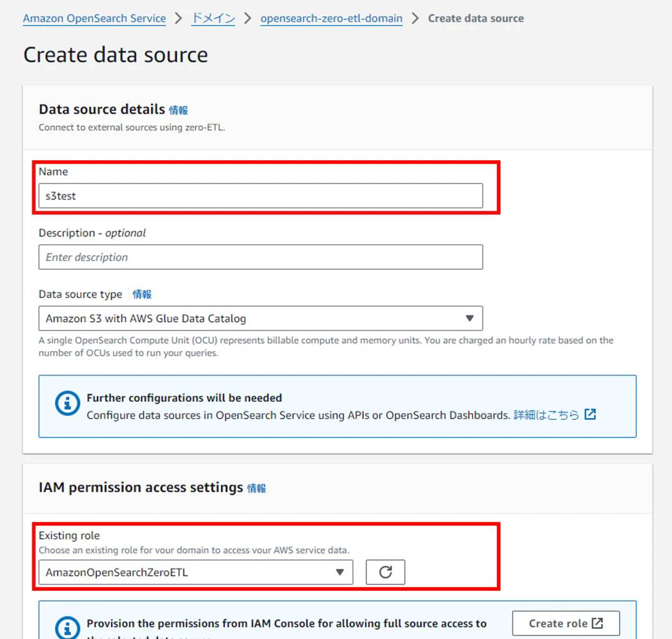
Task: Click the external link icon on Create role button
Action: (x=598, y=623)
